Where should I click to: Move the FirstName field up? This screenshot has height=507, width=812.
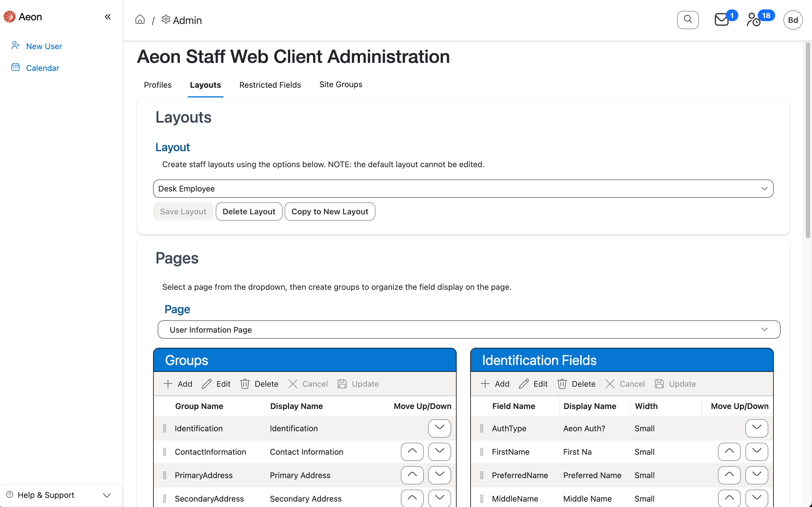pyautogui.click(x=729, y=452)
